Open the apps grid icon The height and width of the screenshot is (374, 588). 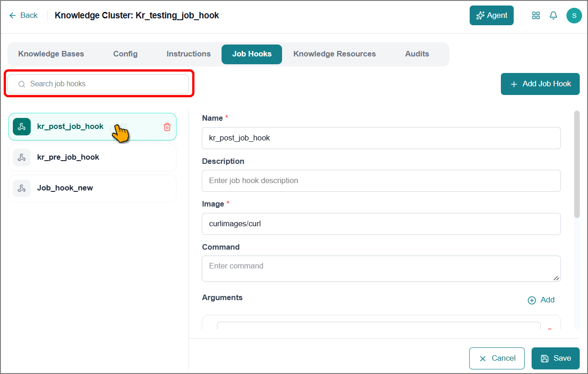[536, 16]
